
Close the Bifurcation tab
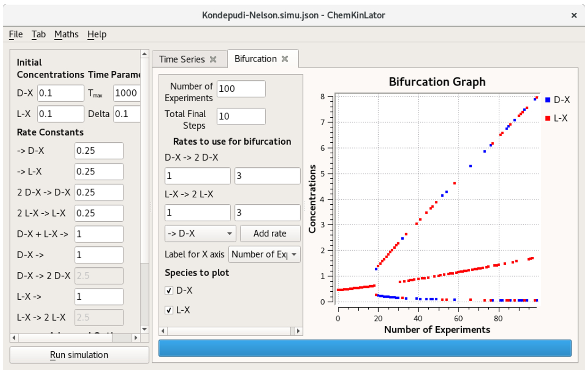click(285, 59)
